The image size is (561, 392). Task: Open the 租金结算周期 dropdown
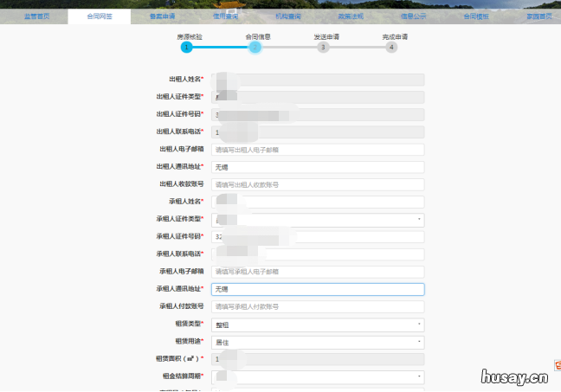point(318,377)
